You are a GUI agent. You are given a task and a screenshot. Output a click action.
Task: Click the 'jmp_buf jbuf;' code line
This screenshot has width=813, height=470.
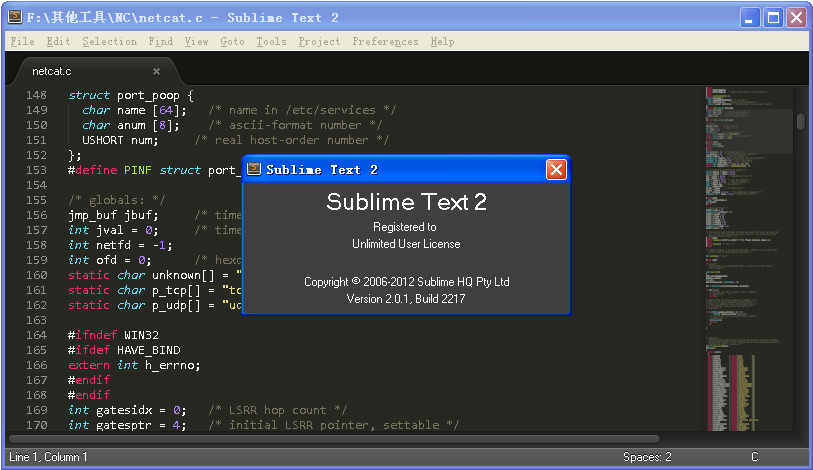point(113,215)
